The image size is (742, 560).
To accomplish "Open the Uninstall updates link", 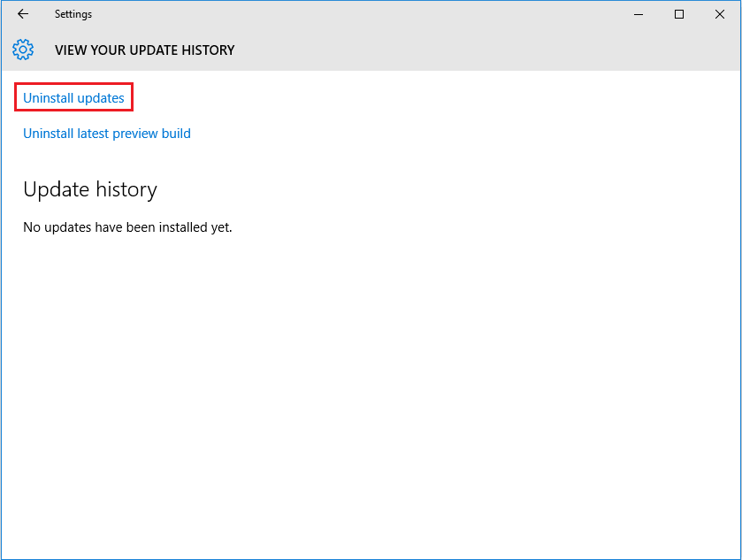I will tap(73, 98).
